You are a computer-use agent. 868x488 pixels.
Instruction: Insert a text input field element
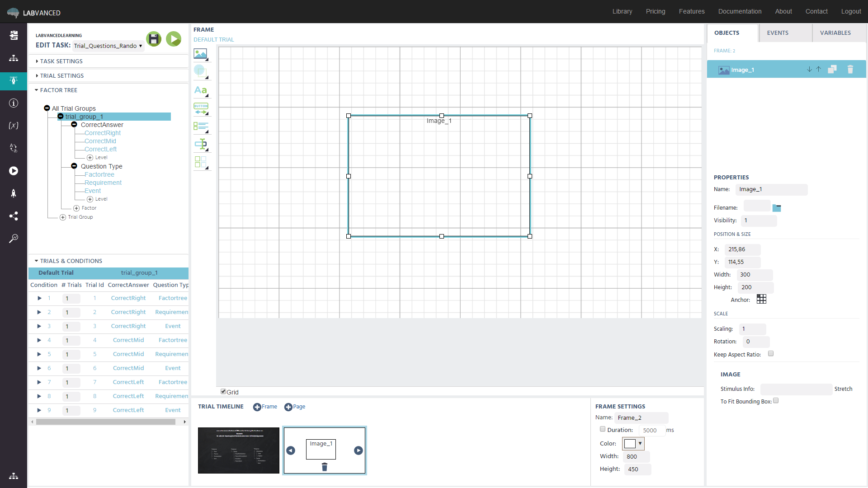[x=201, y=145]
